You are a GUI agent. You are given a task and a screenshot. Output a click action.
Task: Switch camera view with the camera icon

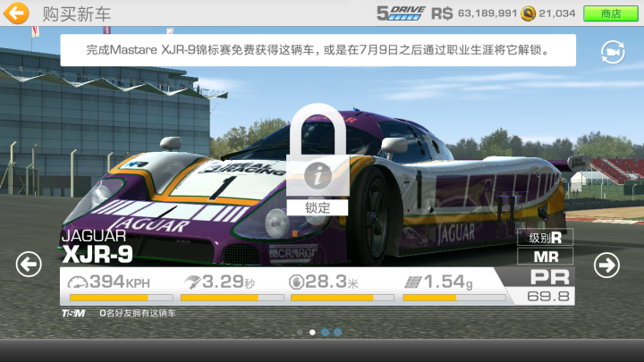613,52
